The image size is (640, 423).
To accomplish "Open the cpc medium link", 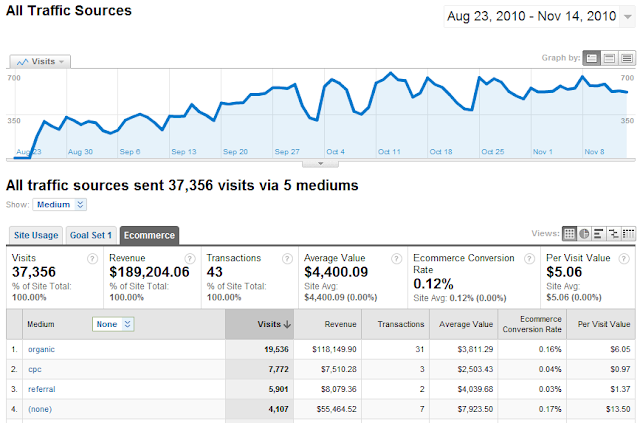I will [x=35, y=370].
